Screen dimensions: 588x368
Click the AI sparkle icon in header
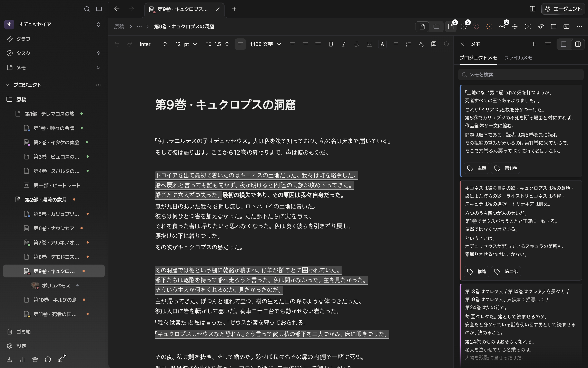pyautogui.click(x=541, y=27)
